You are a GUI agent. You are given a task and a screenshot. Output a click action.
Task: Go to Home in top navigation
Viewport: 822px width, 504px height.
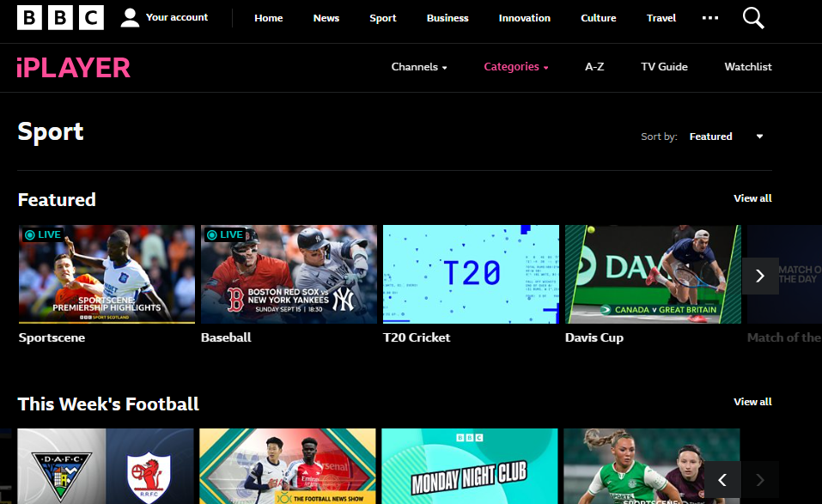(x=268, y=18)
